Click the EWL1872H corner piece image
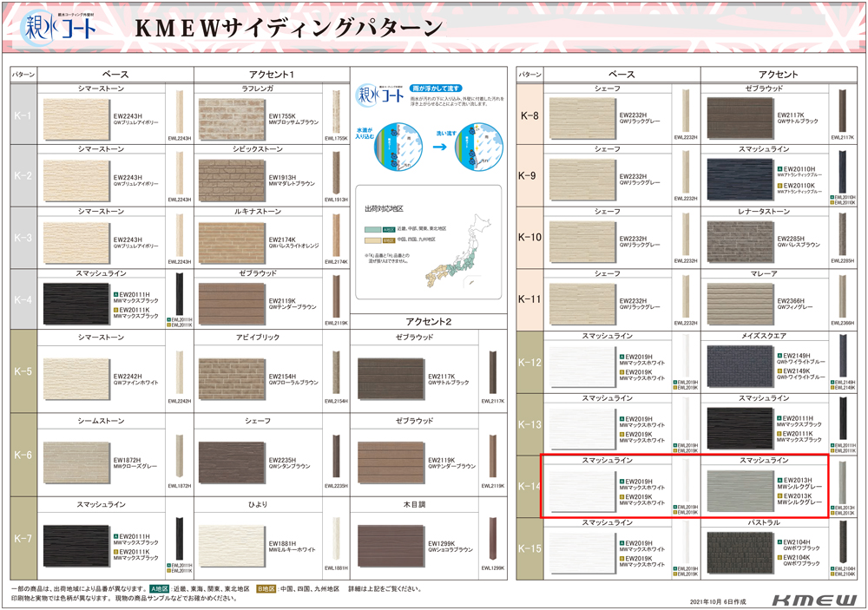Viewport: 868px width, 610px height. pyautogui.click(x=180, y=456)
